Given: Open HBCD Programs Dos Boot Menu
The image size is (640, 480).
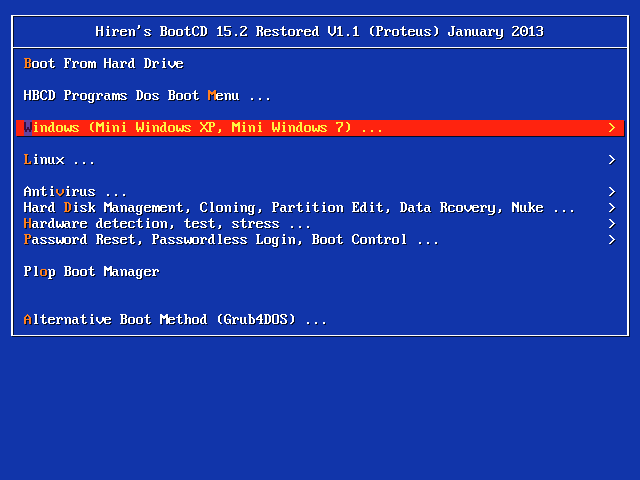Looking at the screenshot, I should 147,96.
